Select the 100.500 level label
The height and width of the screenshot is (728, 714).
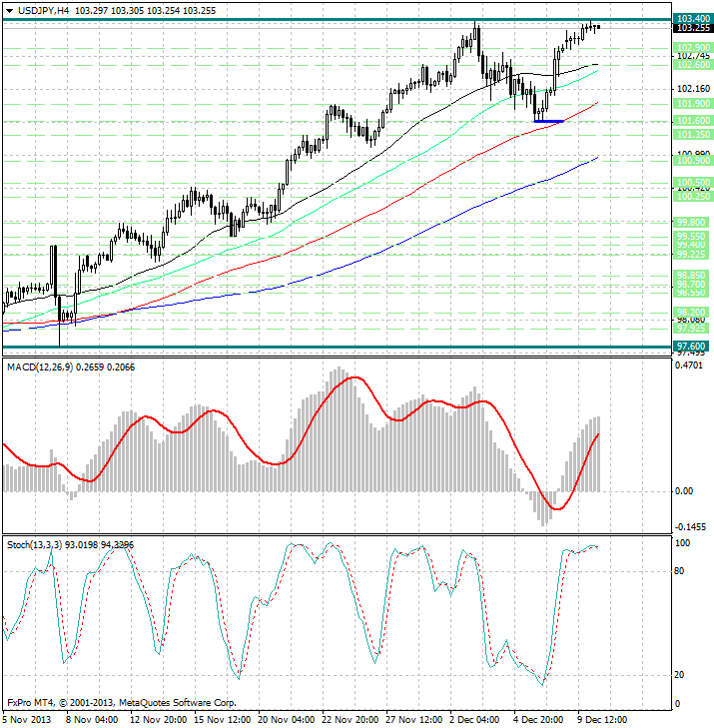tap(693, 183)
